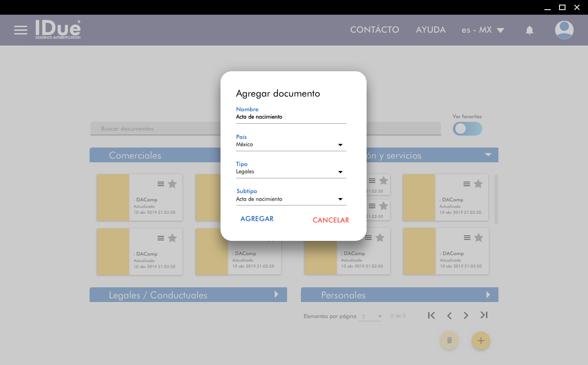
Task: Click the yellow add document plus button
Action: 481,341
